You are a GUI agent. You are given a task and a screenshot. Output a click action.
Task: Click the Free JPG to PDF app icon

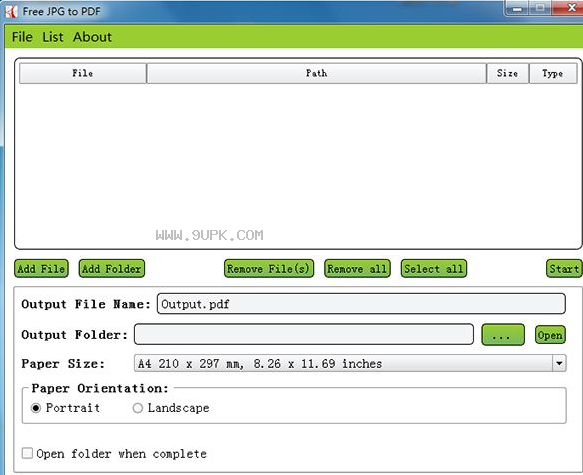[11, 12]
